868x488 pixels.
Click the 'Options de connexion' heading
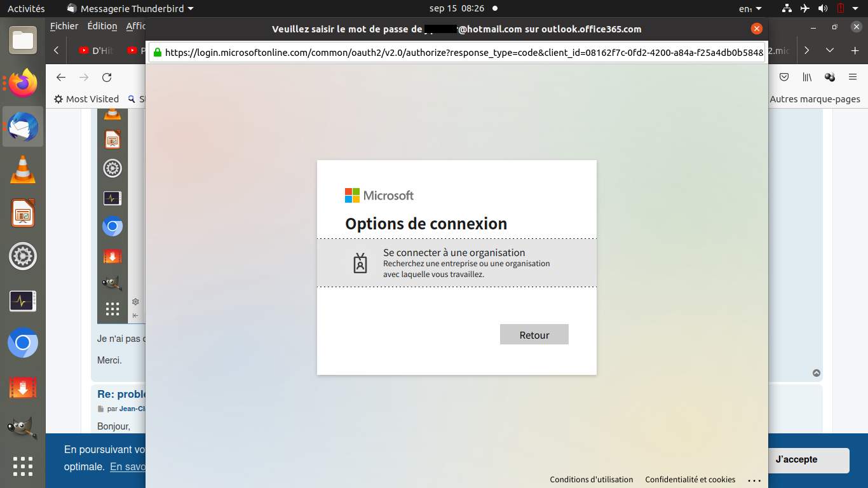point(426,224)
